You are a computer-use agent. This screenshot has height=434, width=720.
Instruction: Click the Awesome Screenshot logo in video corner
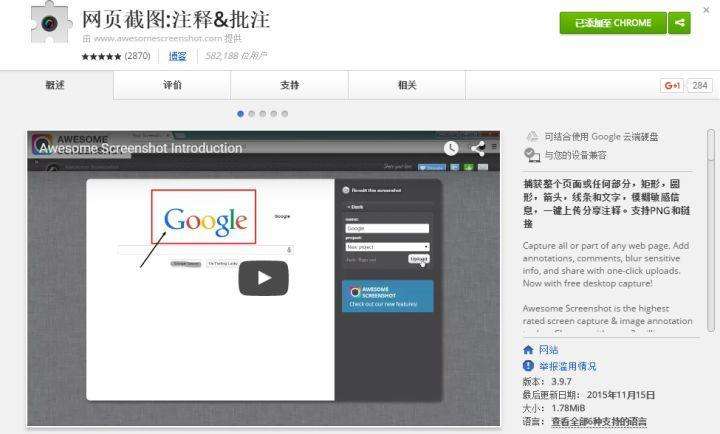(x=42, y=144)
